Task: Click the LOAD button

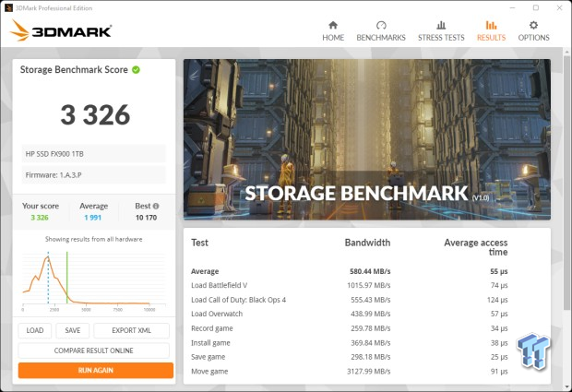Action: point(35,330)
